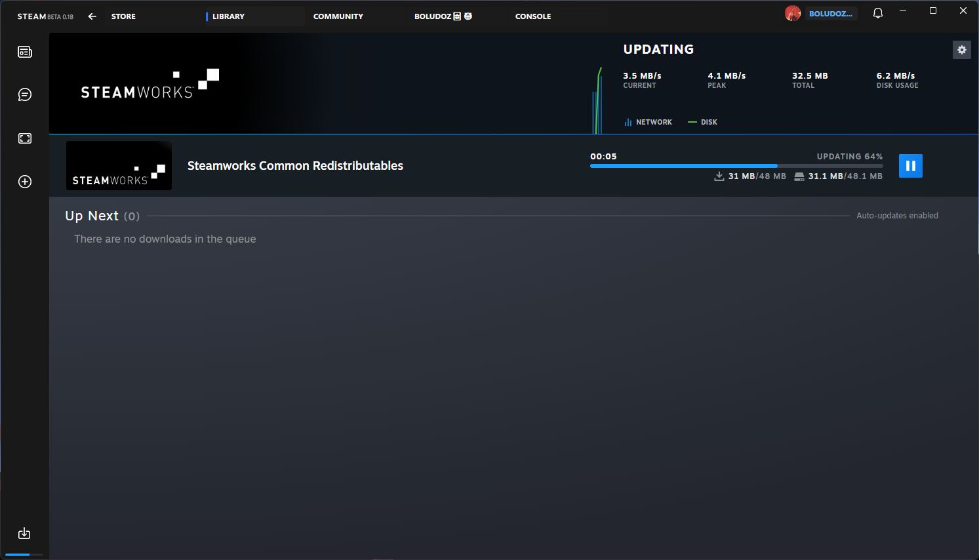Click the Up Next heading

point(92,216)
